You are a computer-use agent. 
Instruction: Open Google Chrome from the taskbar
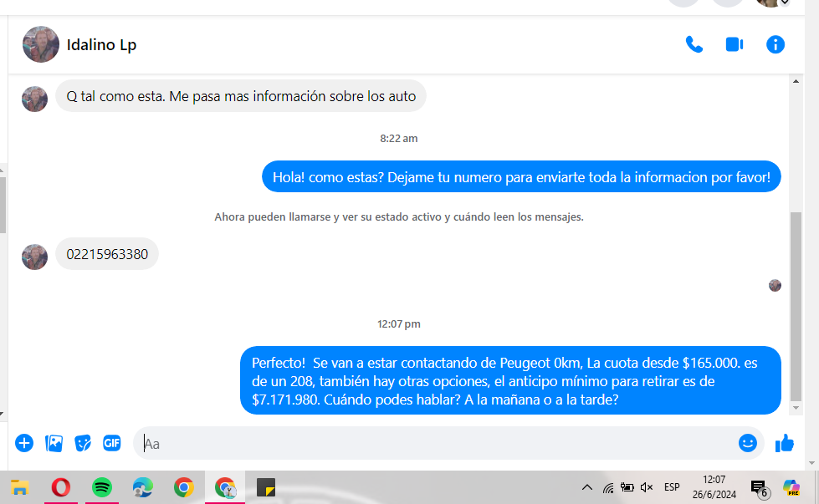183,487
